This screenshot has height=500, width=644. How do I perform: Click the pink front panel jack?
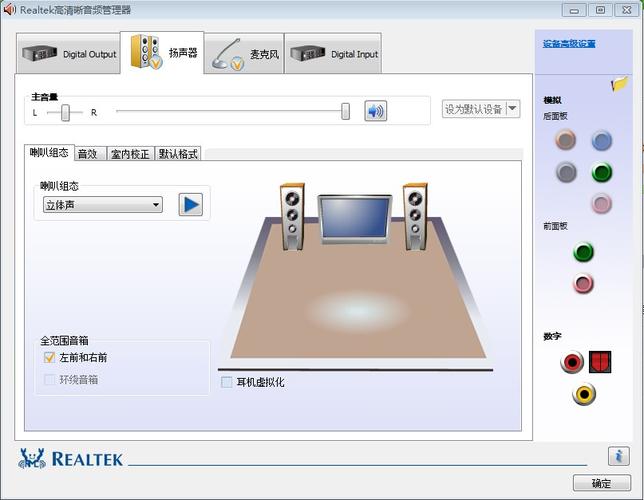583,283
